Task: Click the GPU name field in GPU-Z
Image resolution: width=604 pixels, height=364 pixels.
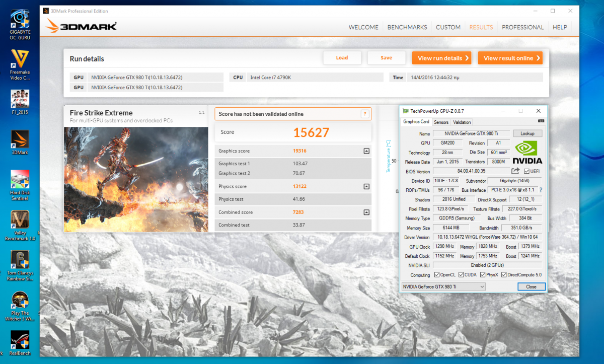Action: pos(471,133)
